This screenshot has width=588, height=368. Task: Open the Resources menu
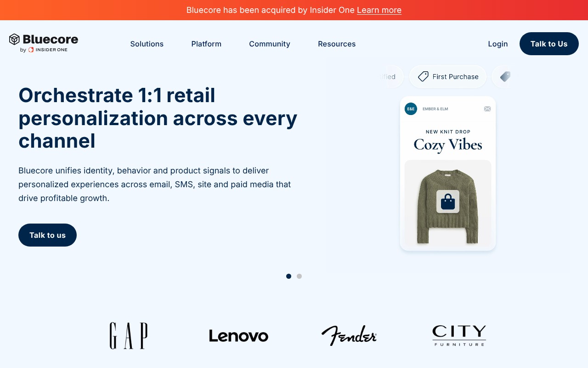click(x=337, y=44)
